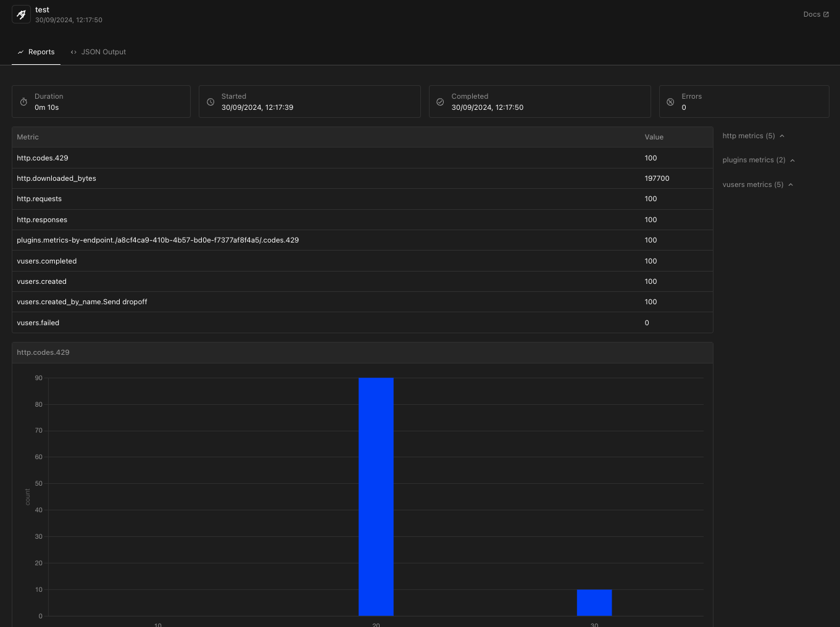
Task: Click the tall blue bar at 20
Action: pyautogui.click(x=376, y=497)
